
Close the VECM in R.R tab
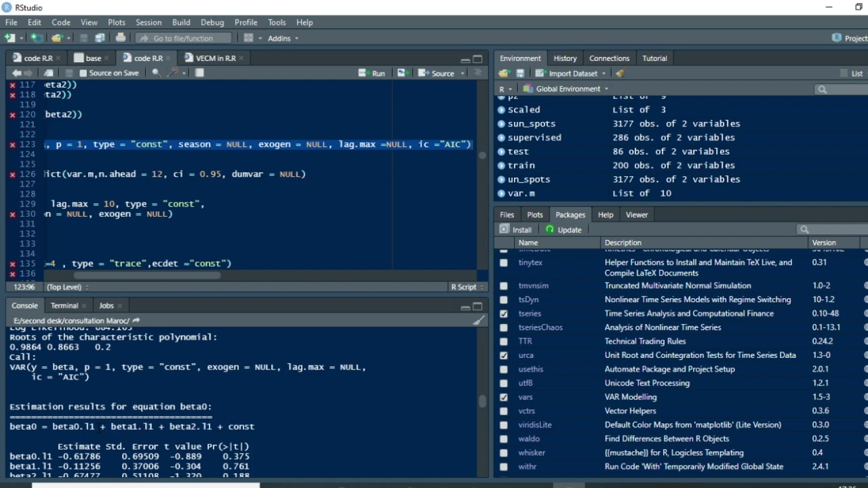click(241, 58)
